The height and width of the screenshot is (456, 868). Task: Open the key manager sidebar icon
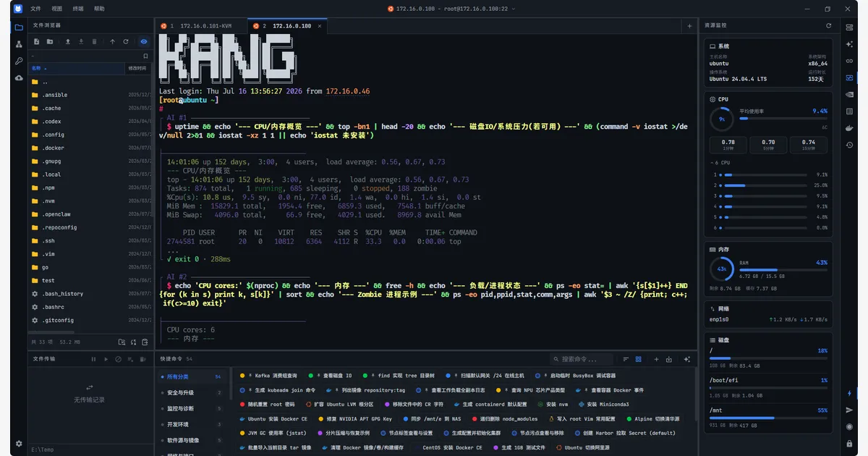click(x=18, y=61)
